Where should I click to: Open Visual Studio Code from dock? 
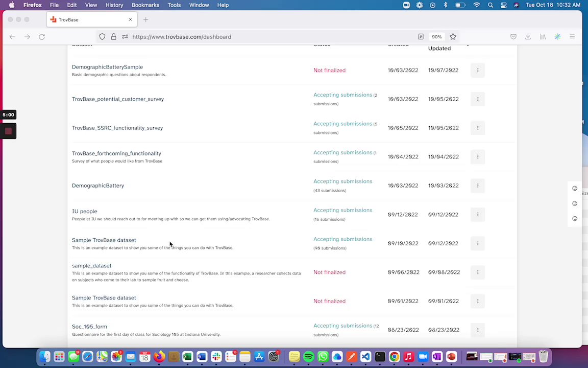click(x=366, y=356)
